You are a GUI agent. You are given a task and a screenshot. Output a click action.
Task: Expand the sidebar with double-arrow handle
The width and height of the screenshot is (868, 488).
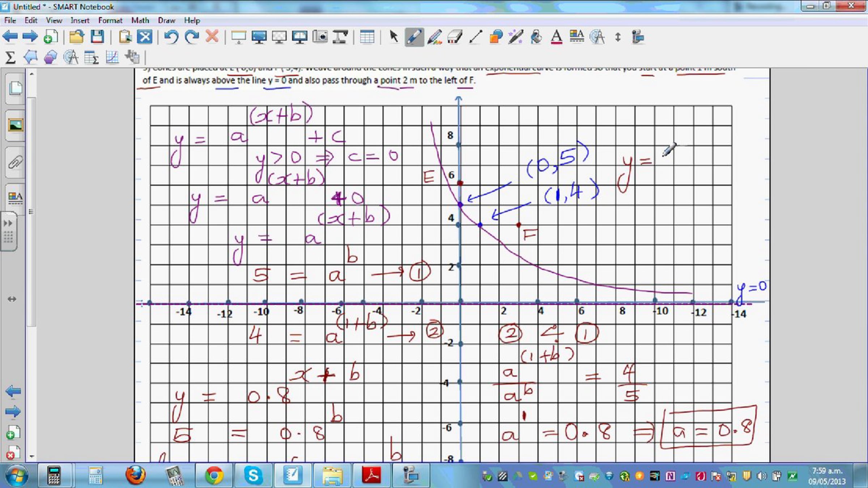click(8, 223)
